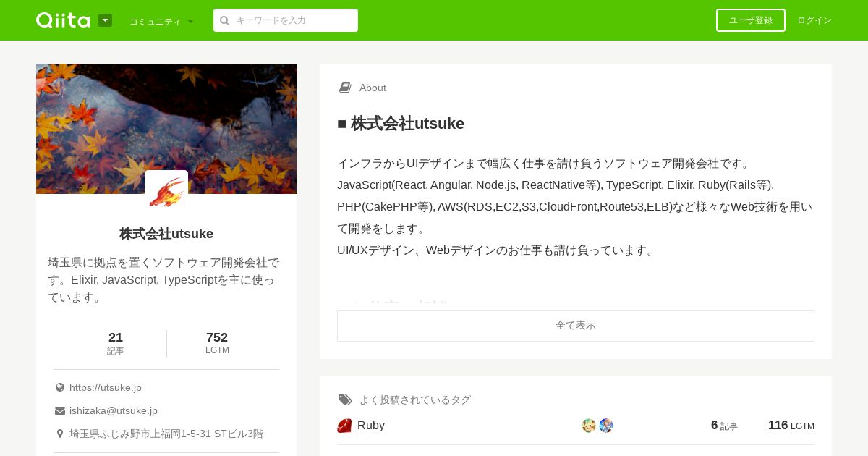Open the green dropdown beside Qiita logo
Viewport: 868px width, 456px height.
pos(105,20)
